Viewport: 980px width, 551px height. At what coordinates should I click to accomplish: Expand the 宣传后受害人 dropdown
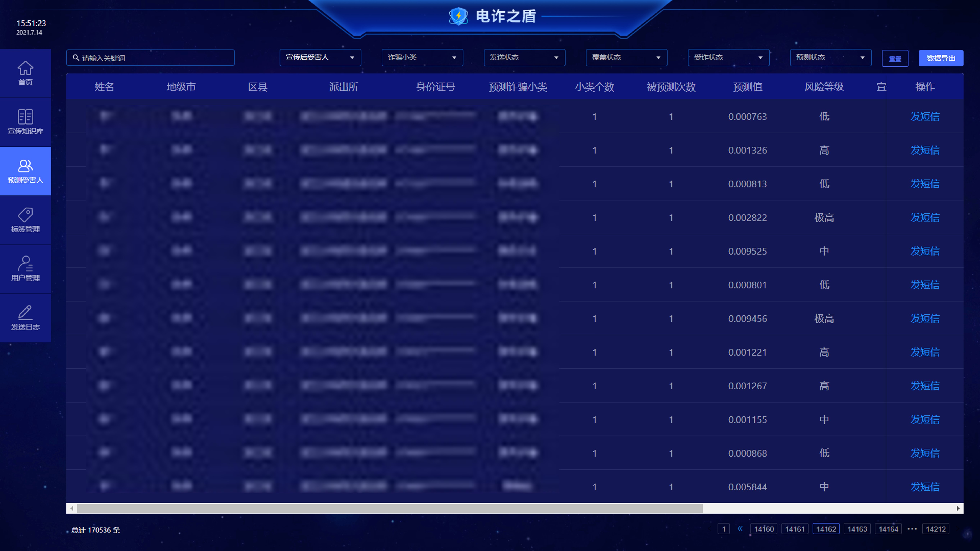[x=320, y=57]
